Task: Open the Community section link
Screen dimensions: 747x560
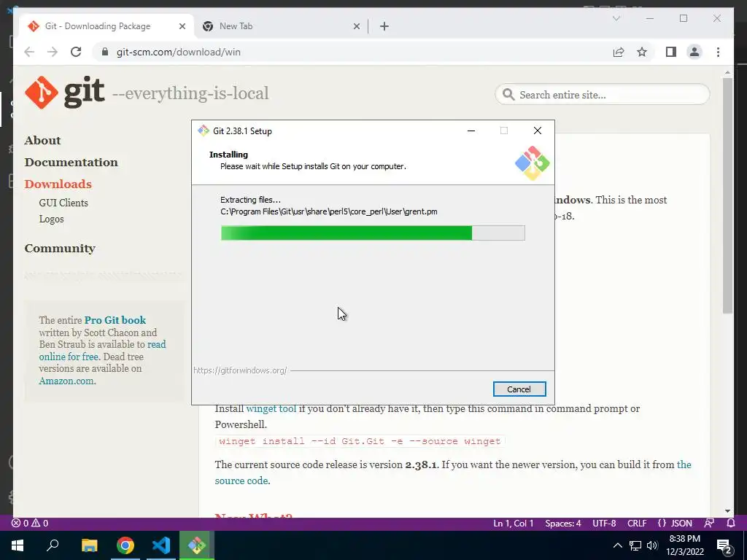Action: coord(60,249)
